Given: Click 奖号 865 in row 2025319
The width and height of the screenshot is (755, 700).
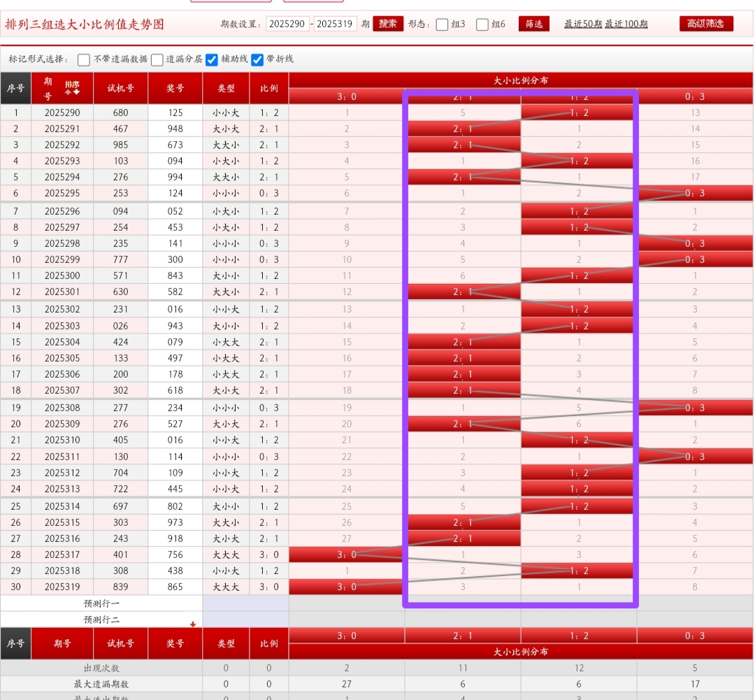Looking at the screenshot, I should [175, 587].
